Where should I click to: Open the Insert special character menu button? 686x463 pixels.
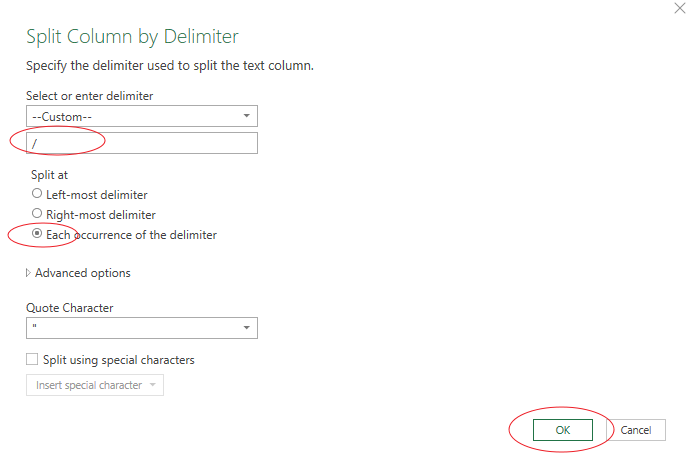tap(89, 385)
